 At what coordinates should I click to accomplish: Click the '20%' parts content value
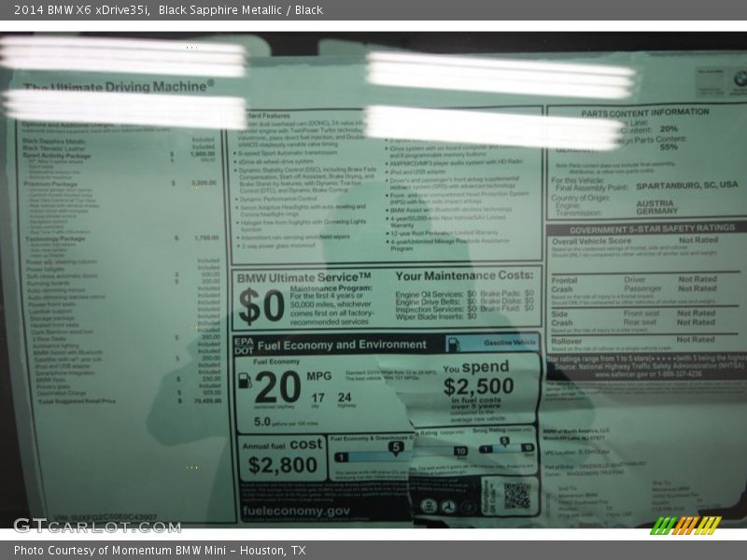pos(669,129)
